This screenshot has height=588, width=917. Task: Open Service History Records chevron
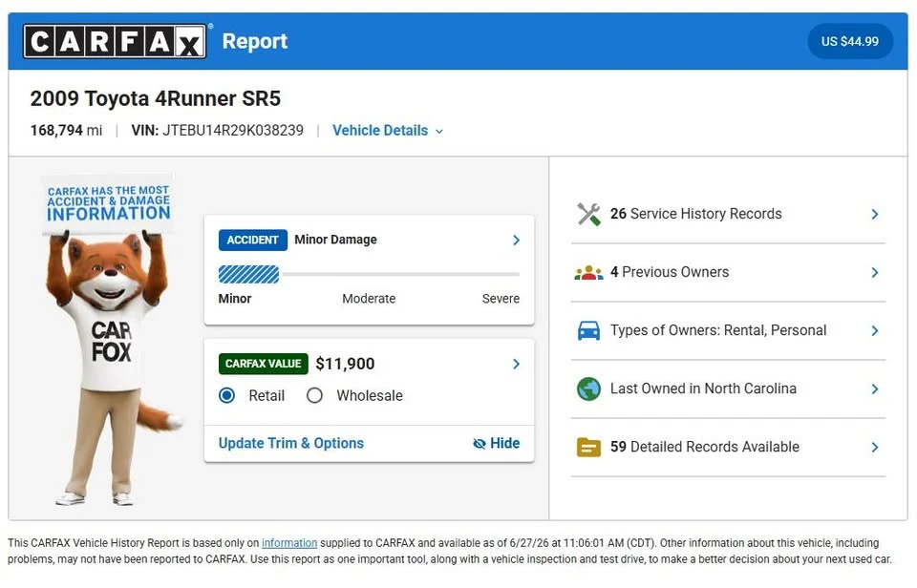tap(874, 214)
